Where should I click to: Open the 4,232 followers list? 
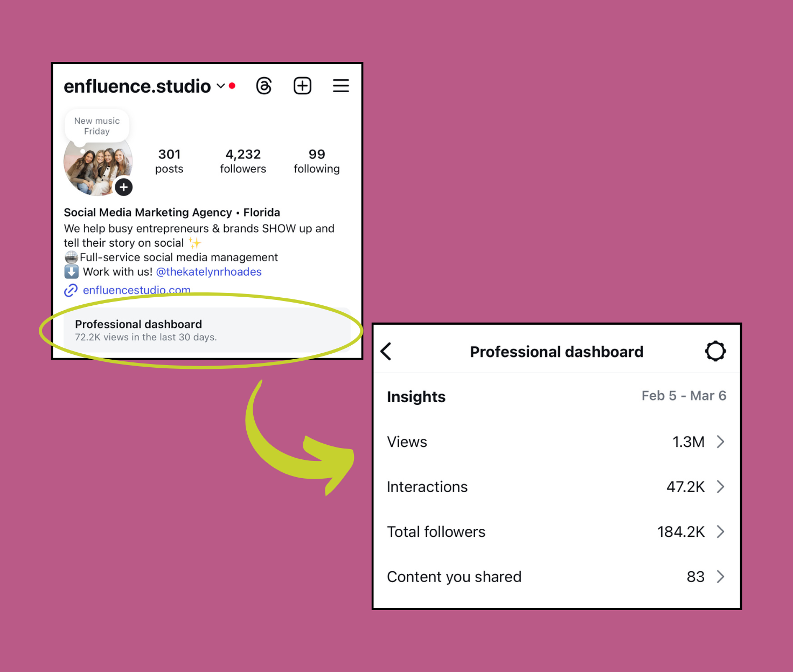[243, 161]
